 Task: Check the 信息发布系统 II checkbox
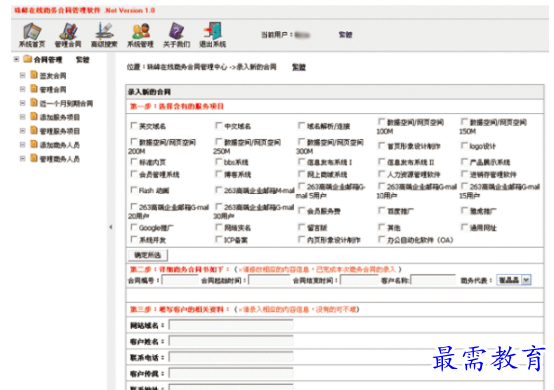tap(382, 162)
